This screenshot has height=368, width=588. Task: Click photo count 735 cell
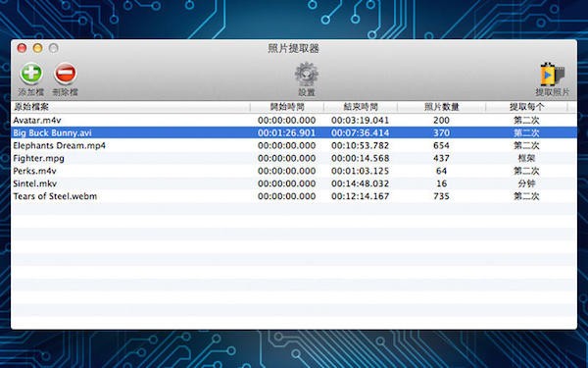[441, 196]
